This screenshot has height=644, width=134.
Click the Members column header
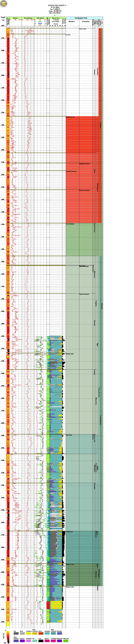[x=72, y=21]
